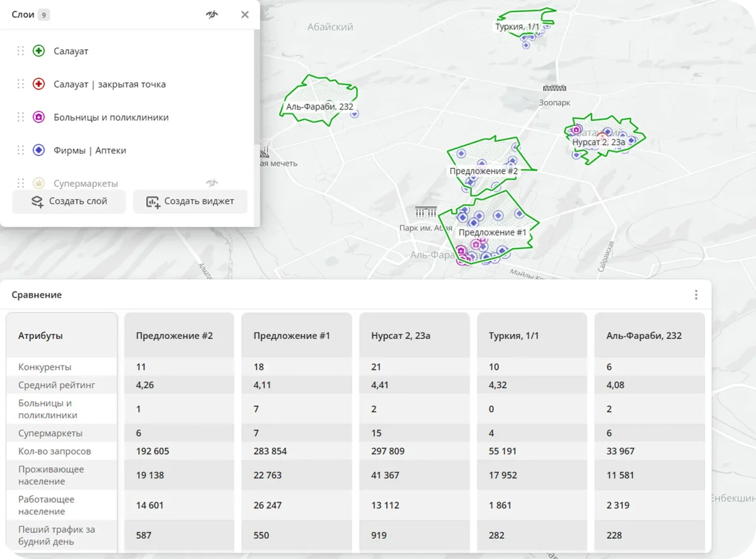Click the Проживающее население attribute label
The width and height of the screenshot is (756, 559).
[x=51, y=475]
